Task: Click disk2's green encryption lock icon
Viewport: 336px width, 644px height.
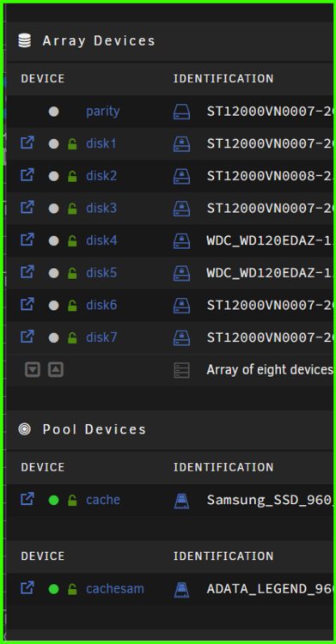Action: click(72, 176)
